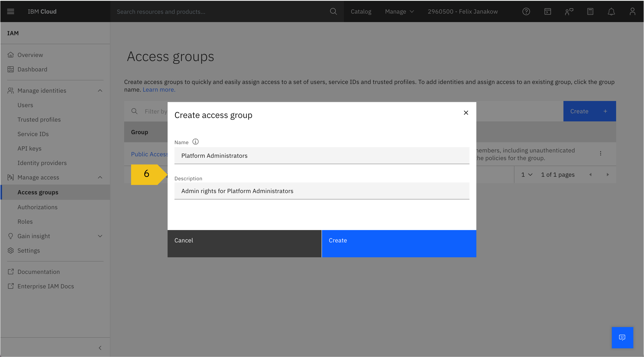Click the info icon next to Name
Screen dimensions: 644x357
point(195,142)
